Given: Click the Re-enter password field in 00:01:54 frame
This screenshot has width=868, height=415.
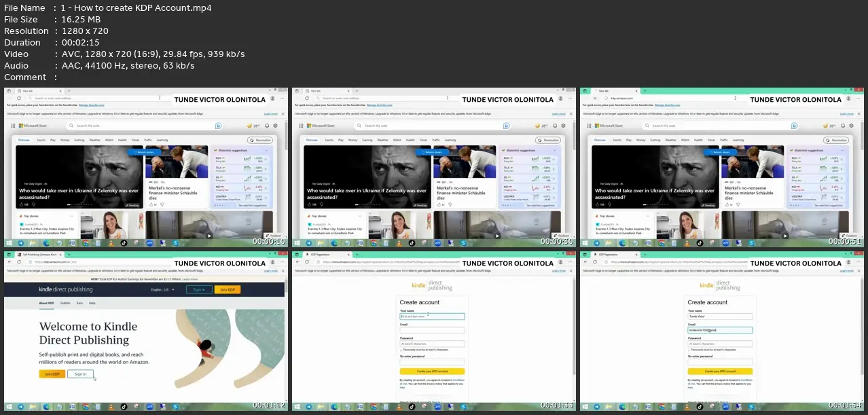Looking at the screenshot, I should pyautogui.click(x=720, y=362).
